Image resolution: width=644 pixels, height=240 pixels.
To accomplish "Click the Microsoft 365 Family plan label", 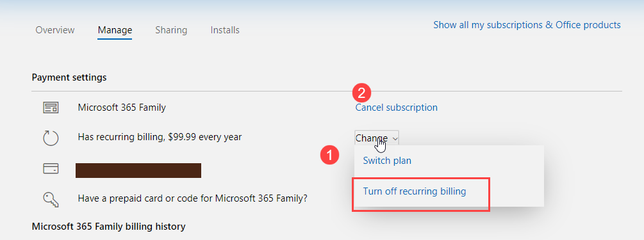I will (x=122, y=108).
